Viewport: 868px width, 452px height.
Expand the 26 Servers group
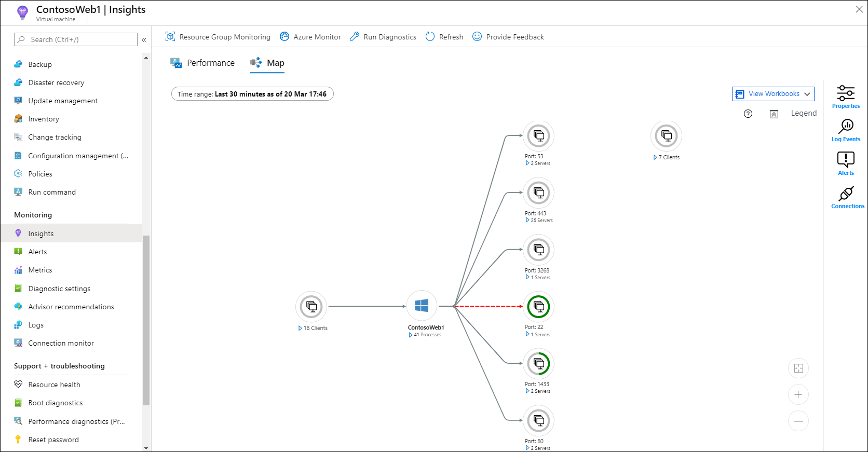pos(527,221)
